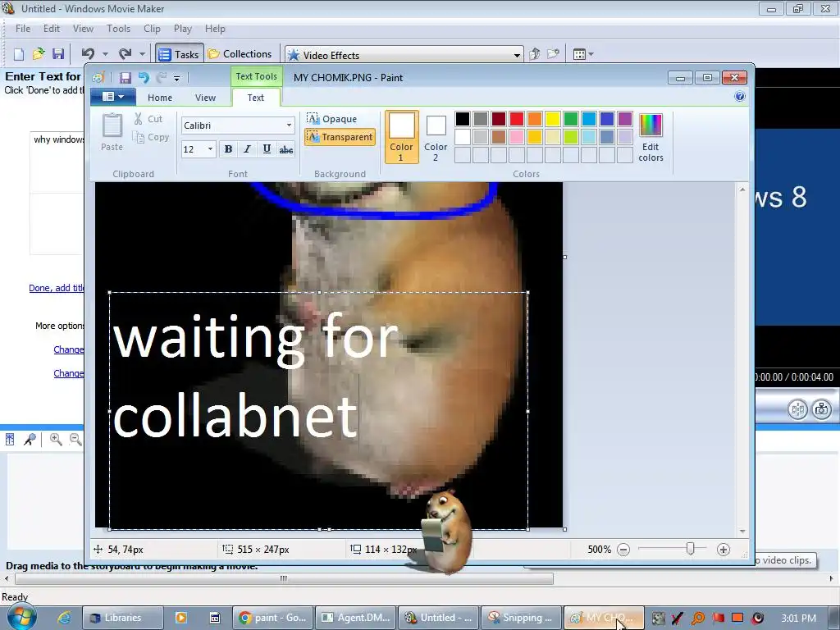Click Movie Maker's Redo toolbar icon

pos(126,53)
